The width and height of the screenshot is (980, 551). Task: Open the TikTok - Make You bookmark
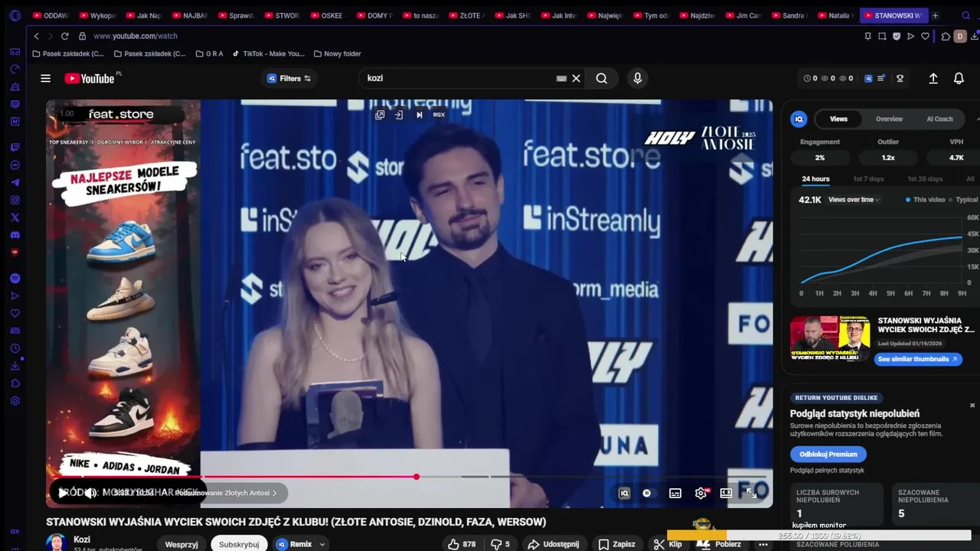268,54
